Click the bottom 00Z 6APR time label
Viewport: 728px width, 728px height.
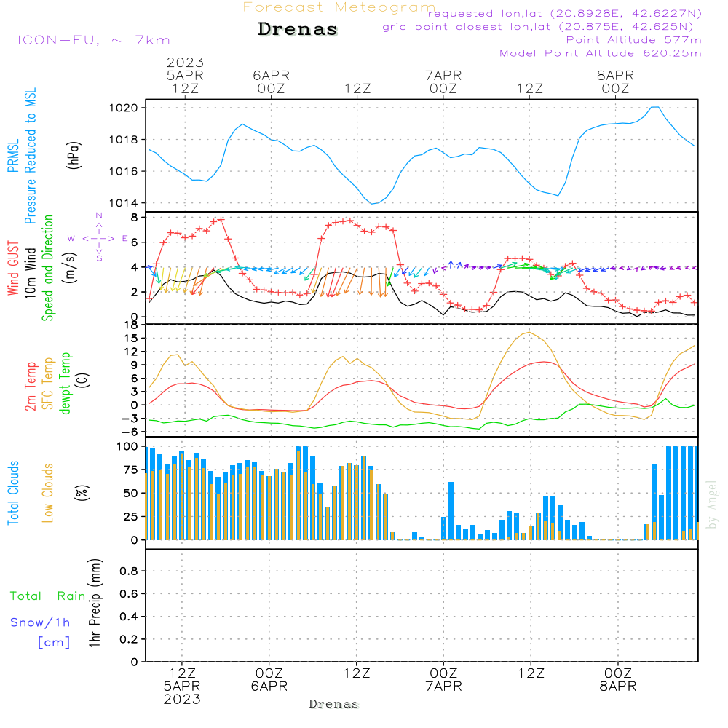[x=269, y=680]
